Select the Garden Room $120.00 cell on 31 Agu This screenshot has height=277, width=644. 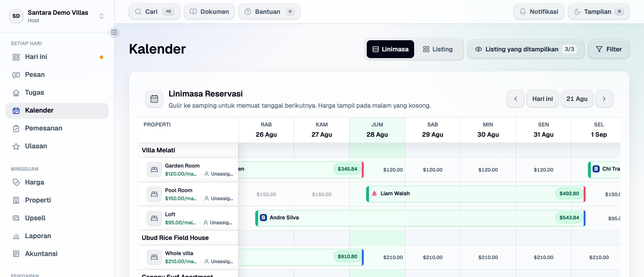coord(544,170)
